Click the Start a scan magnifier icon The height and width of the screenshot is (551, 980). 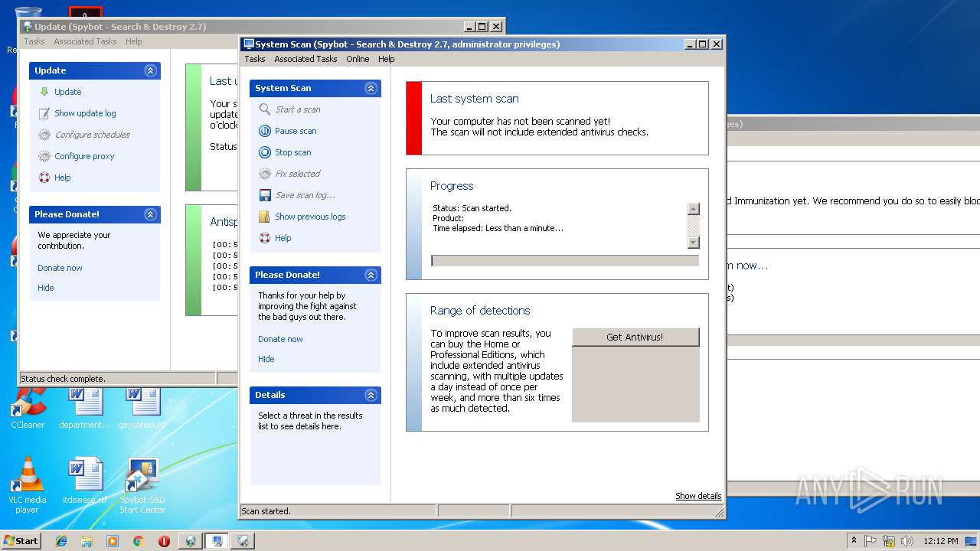click(x=265, y=109)
